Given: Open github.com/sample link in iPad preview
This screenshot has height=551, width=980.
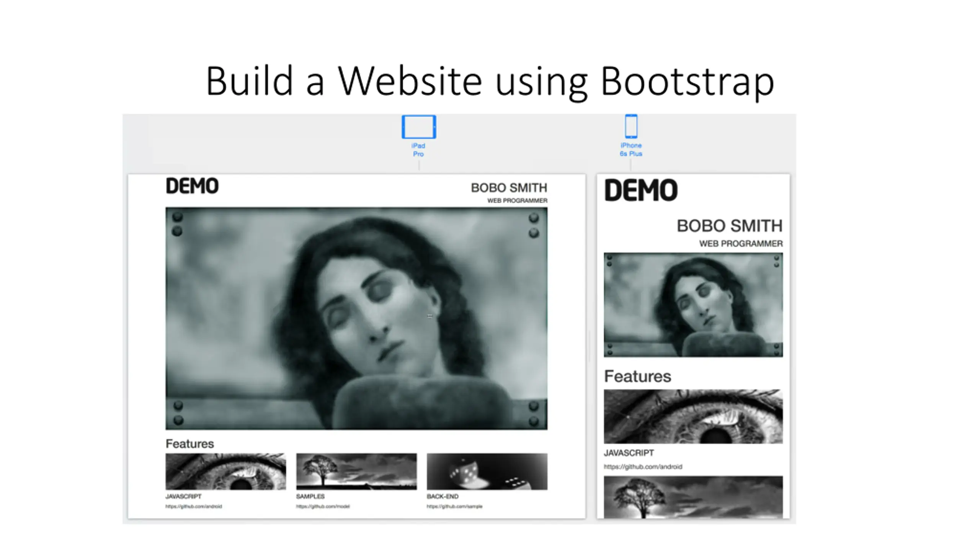Looking at the screenshot, I should 454,506.
